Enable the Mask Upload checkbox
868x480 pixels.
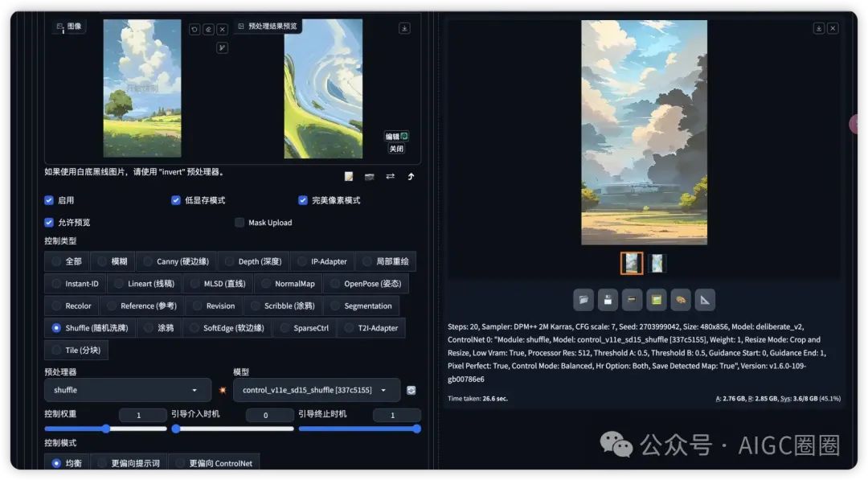[x=239, y=223]
